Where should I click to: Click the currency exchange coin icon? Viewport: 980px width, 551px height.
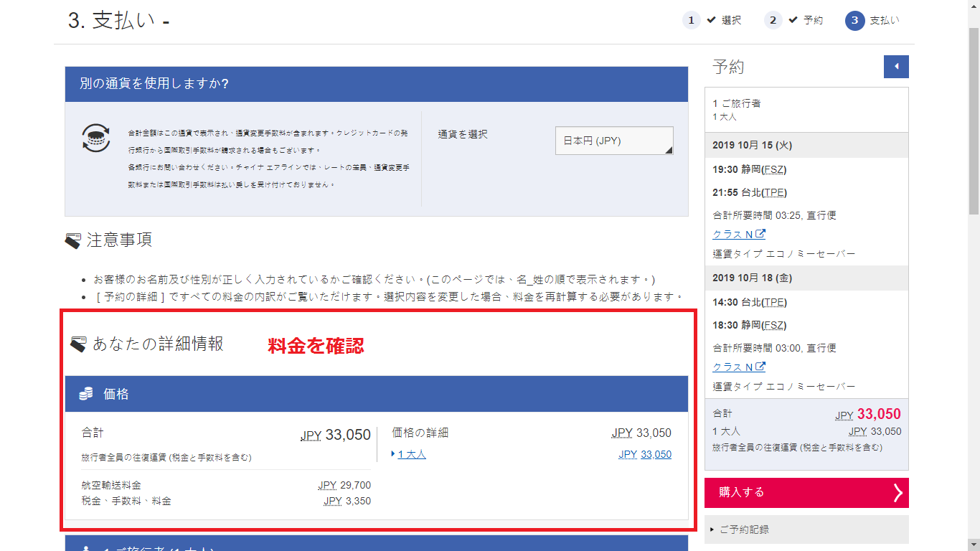click(96, 138)
